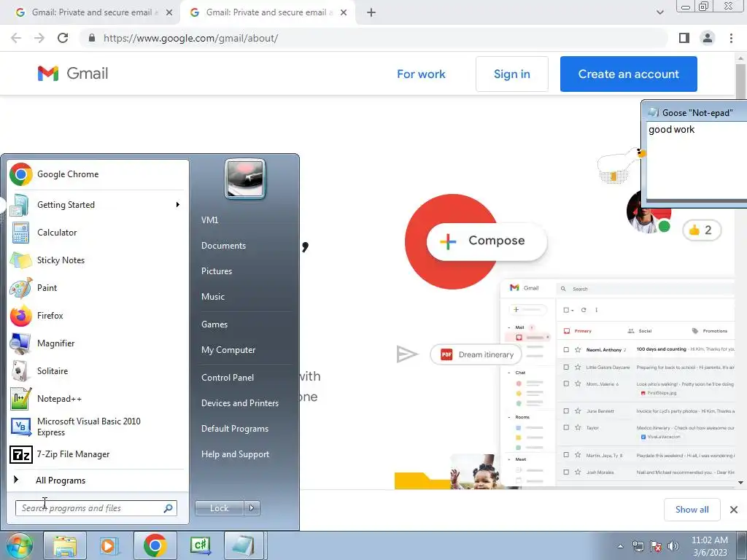Click Sign in on Gmail page

pyautogui.click(x=511, y=74)
